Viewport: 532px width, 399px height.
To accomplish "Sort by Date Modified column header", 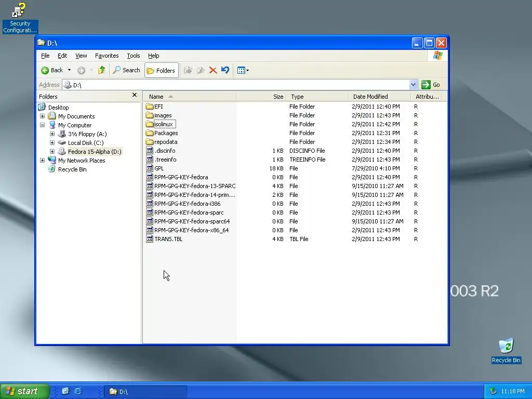I will 379,97.
